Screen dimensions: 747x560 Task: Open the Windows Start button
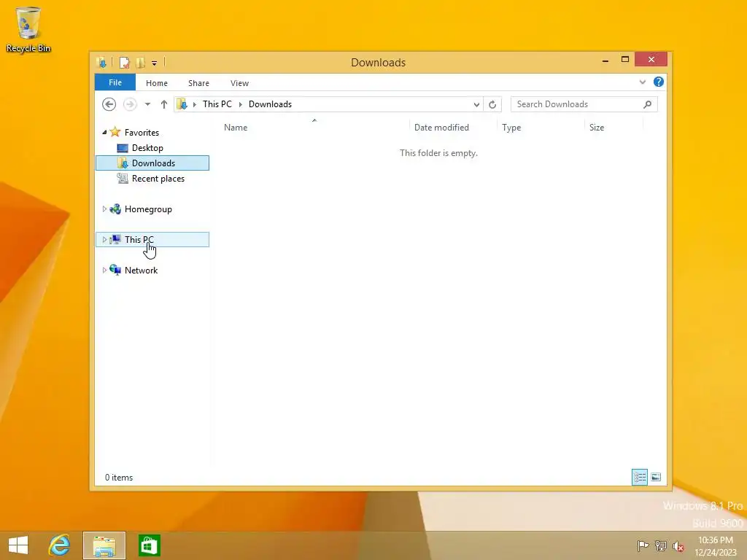18,545
